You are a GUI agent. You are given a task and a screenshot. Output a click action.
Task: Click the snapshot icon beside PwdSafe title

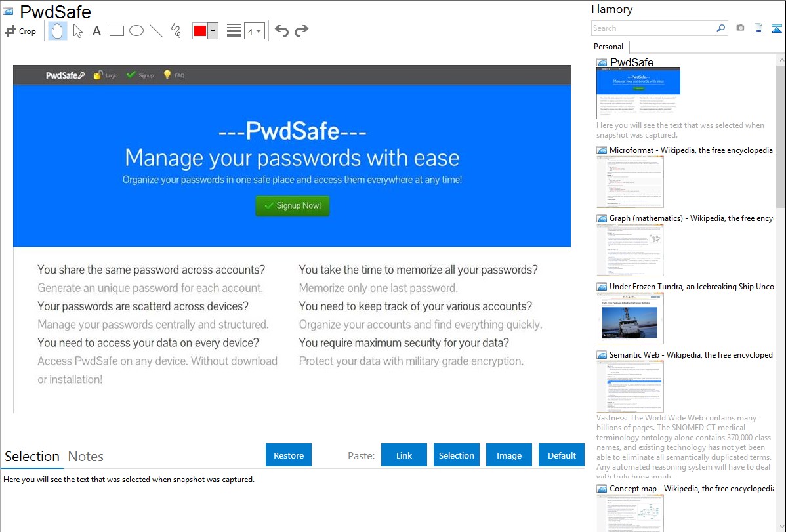(x=8, y=11)
